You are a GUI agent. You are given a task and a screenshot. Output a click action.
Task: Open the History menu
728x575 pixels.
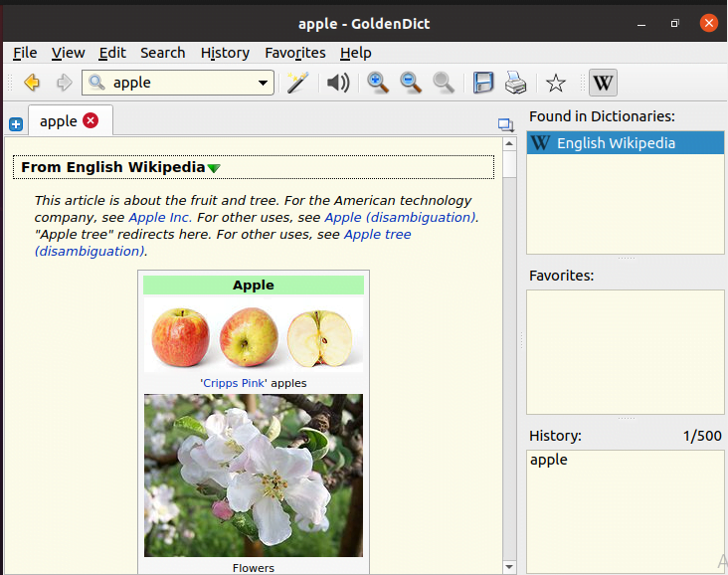225,53
